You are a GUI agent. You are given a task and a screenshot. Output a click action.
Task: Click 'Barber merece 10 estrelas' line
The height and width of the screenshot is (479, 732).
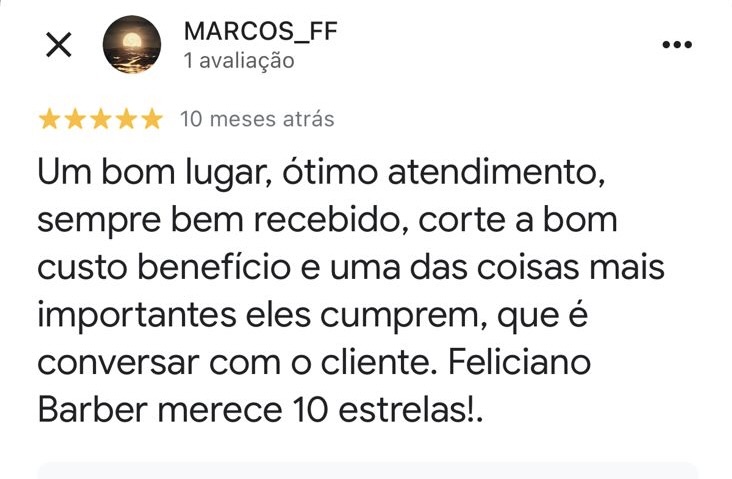[x=260, y=410]
